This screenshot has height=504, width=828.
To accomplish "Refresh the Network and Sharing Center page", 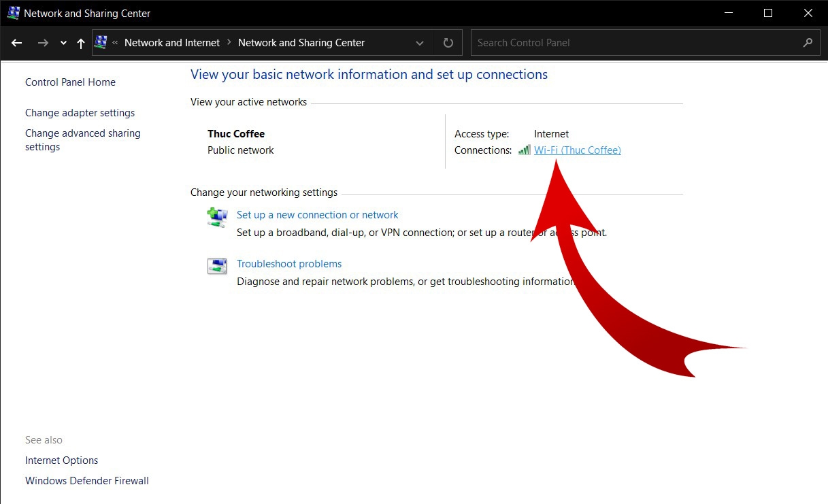I will 448,43.
